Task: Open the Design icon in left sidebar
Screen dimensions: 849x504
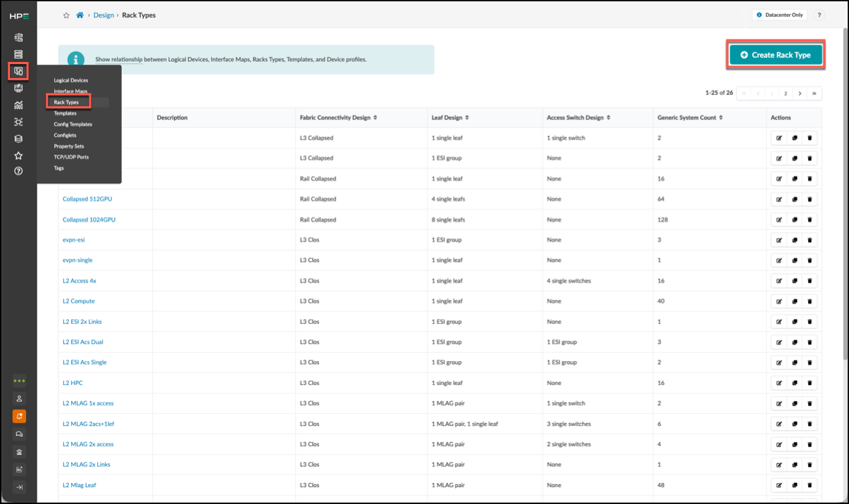Action: tap(18, 71)
